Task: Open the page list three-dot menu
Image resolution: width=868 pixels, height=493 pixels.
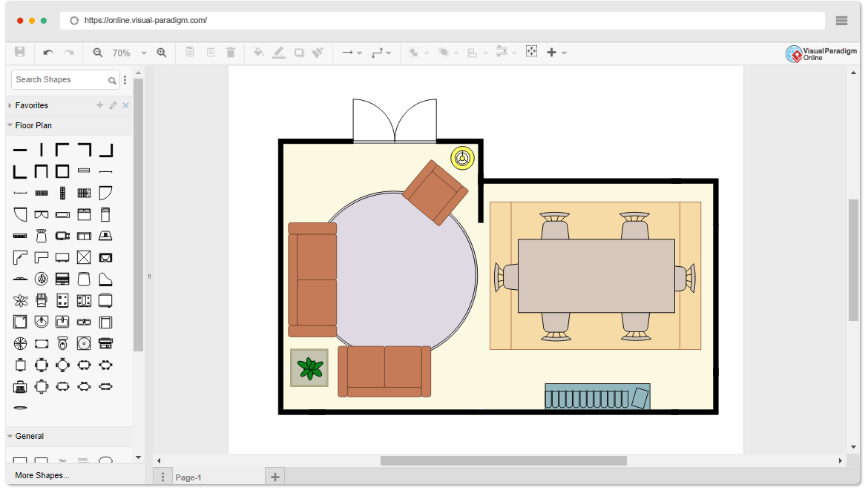Action: 162,477
